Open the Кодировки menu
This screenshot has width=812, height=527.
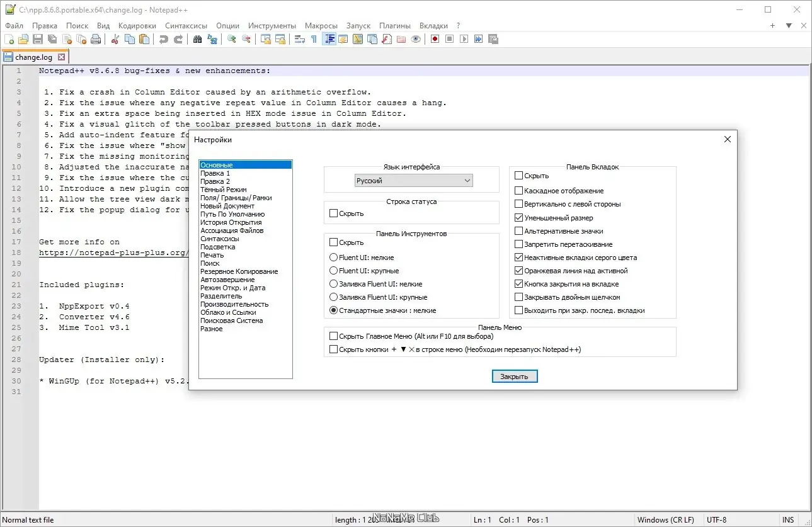coord(137,26)
